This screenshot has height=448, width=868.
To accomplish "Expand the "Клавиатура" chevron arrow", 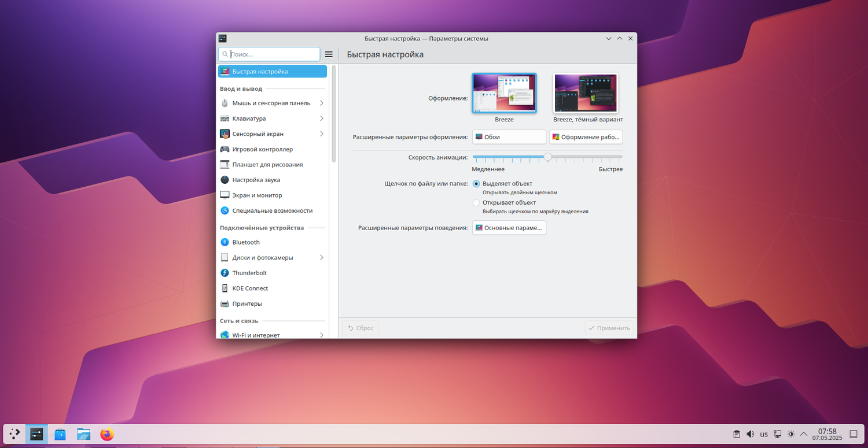I will tap(322, 119).
